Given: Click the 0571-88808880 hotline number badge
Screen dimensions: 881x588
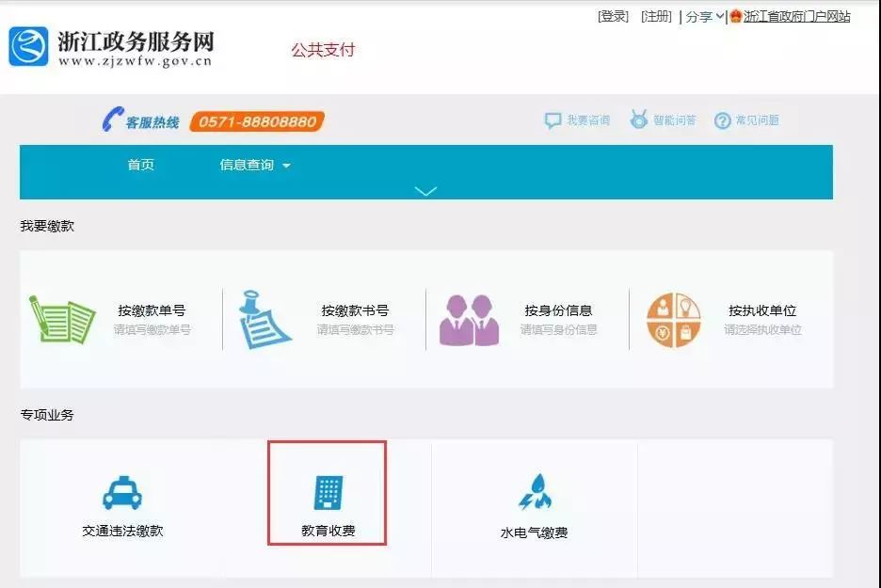Looking at the screenshot, I should (x=257, y=121).
